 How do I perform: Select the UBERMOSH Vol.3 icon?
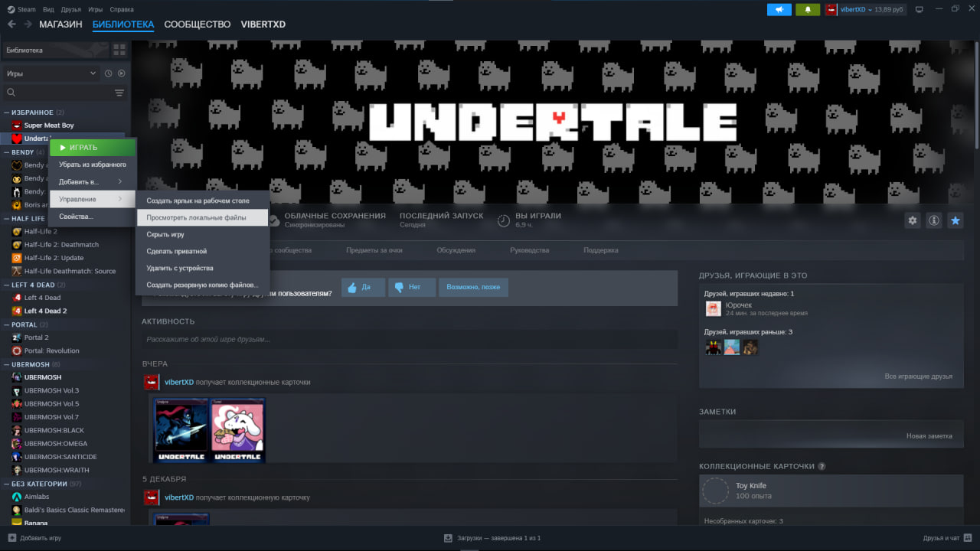[17, 390]
